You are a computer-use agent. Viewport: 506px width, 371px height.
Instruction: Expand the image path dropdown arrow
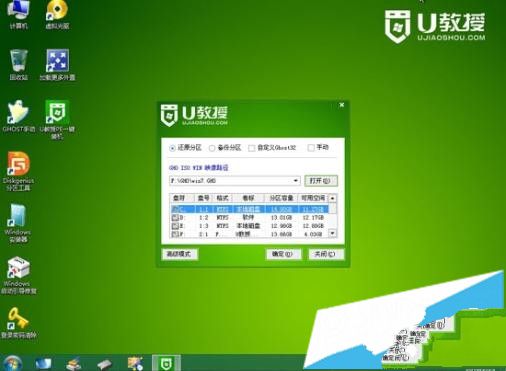[295, 181]
